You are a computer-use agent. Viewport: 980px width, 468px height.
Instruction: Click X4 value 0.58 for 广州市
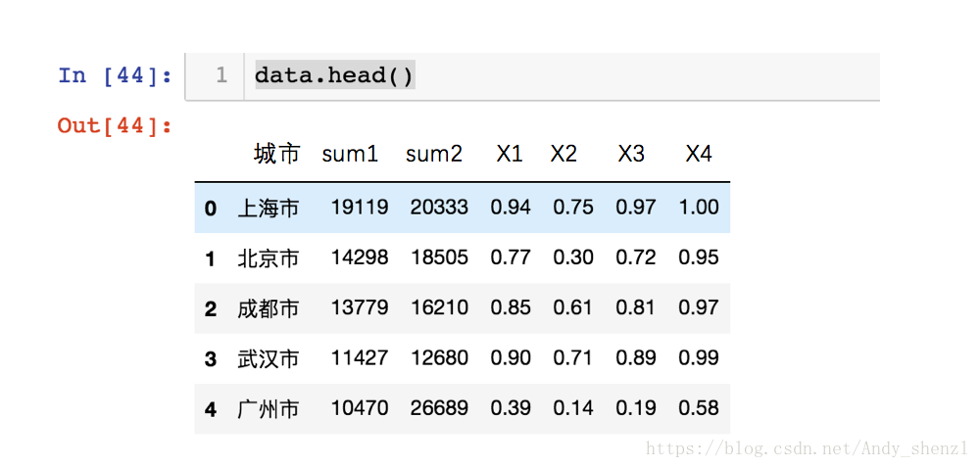(699, 408)
